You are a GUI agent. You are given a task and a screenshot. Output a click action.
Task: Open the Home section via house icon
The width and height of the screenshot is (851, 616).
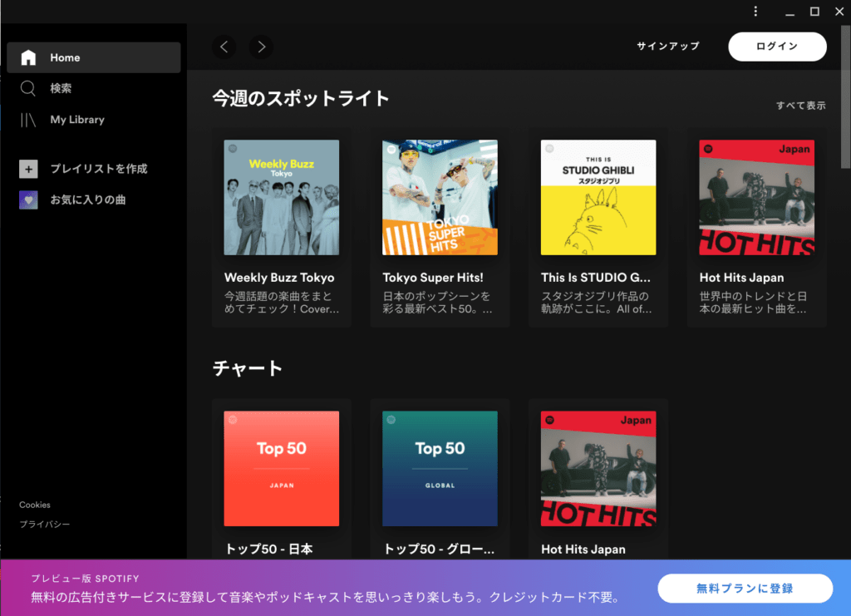point(28,57)
